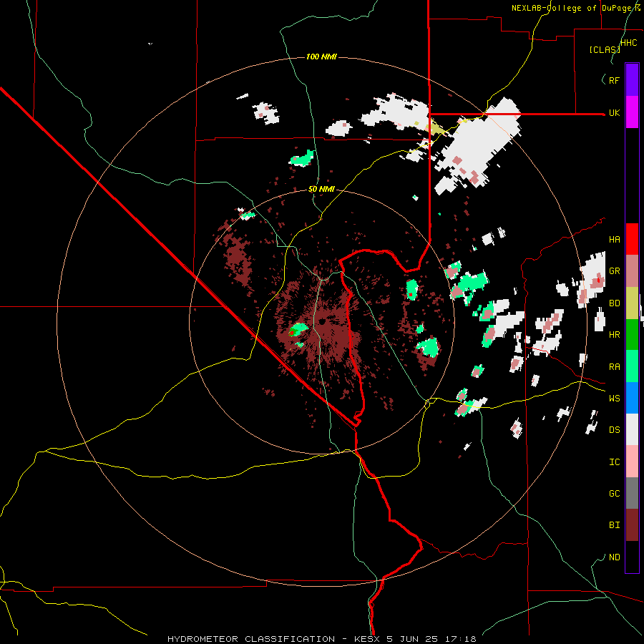Click the red HA legend color block

tap(632, 239)
